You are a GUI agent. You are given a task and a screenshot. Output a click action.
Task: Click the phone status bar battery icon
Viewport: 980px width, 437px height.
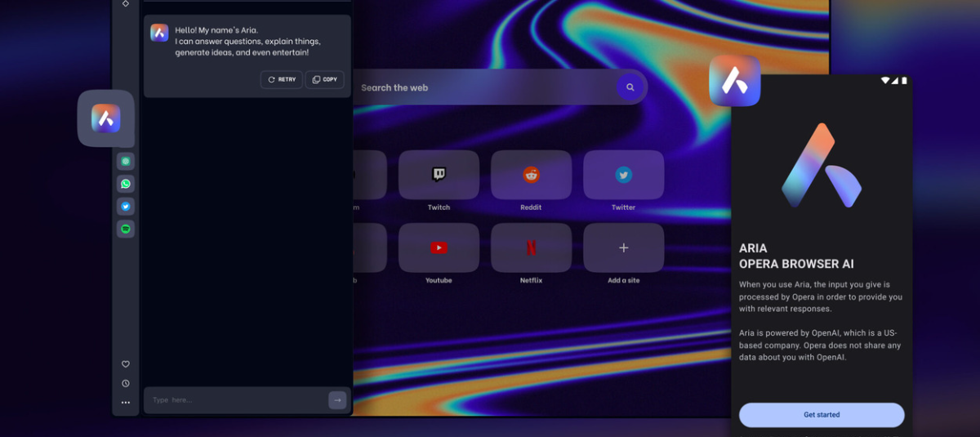[904, 81]
